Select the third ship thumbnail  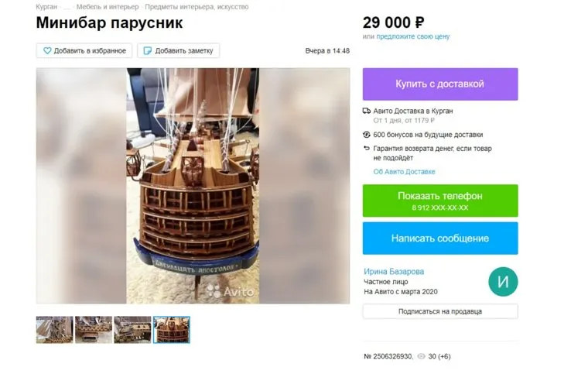click(132, 330)
